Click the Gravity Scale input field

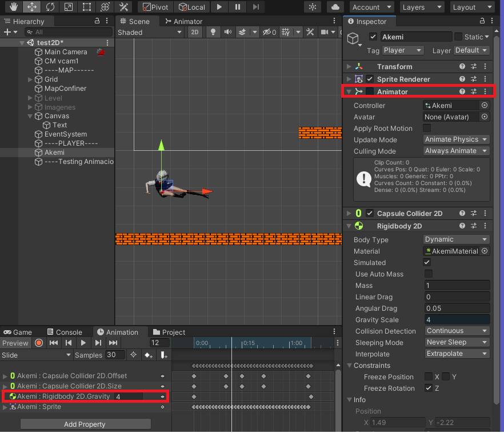click(457, 320)
